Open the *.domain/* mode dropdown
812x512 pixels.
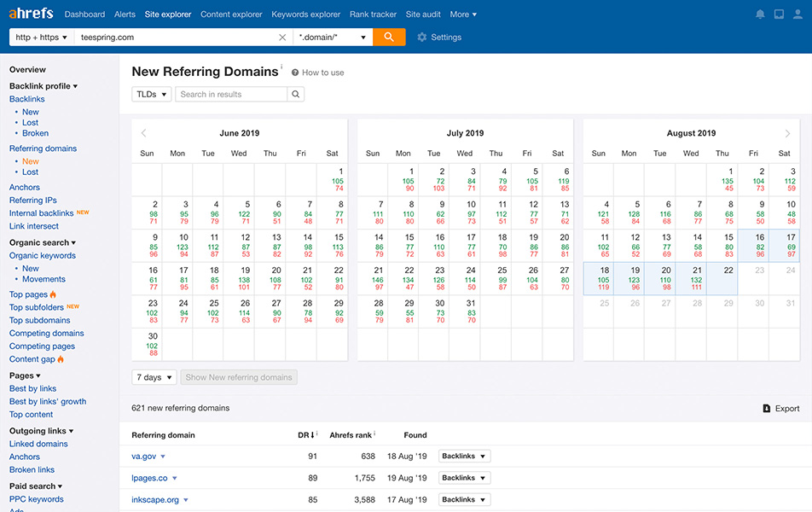click(x=333, y=38)
